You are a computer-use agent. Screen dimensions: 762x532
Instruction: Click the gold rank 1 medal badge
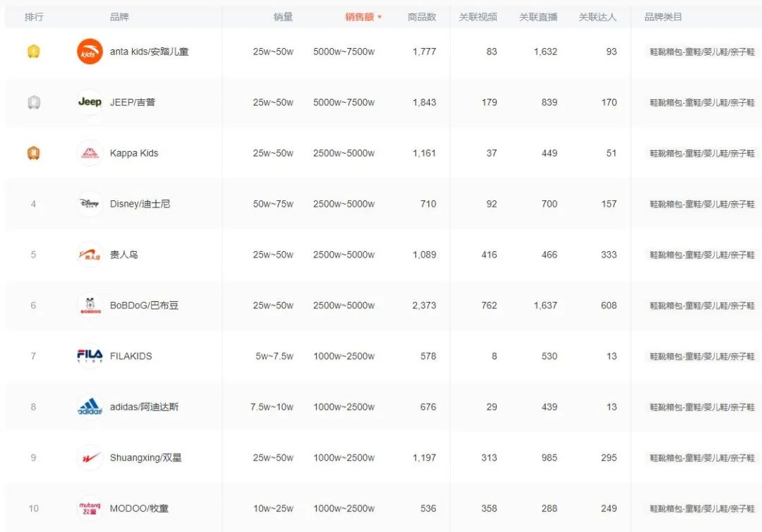[x=33, y=51]
